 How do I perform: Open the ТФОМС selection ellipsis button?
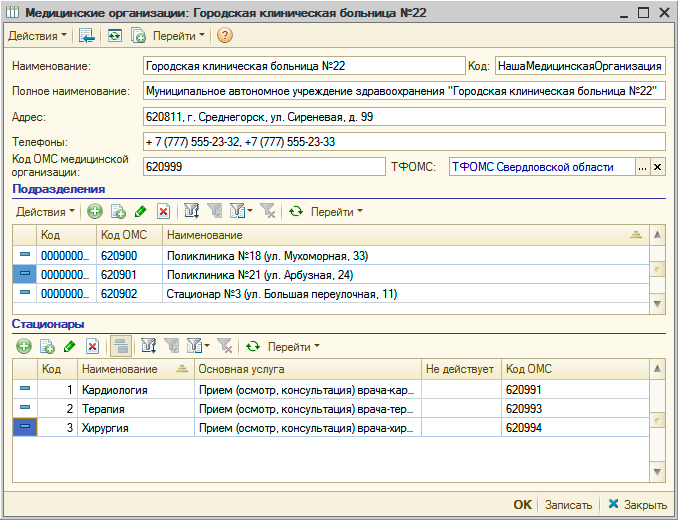click(x=643, y=167)
